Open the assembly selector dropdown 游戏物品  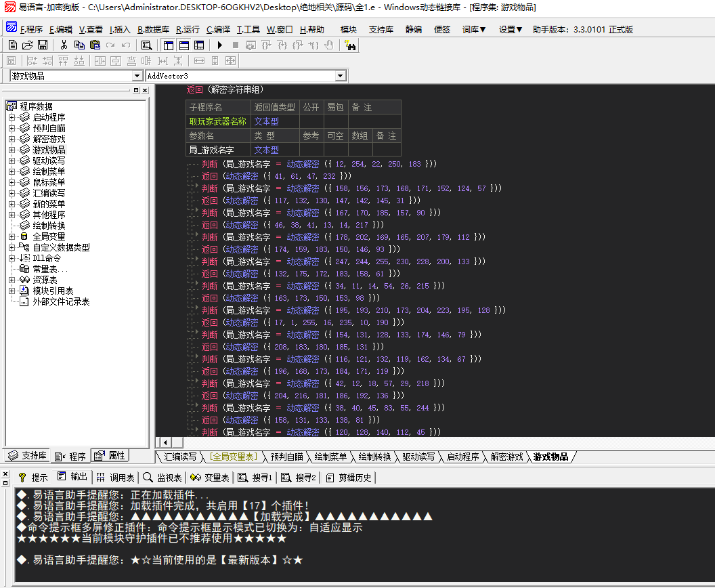(x=137, y=76)
